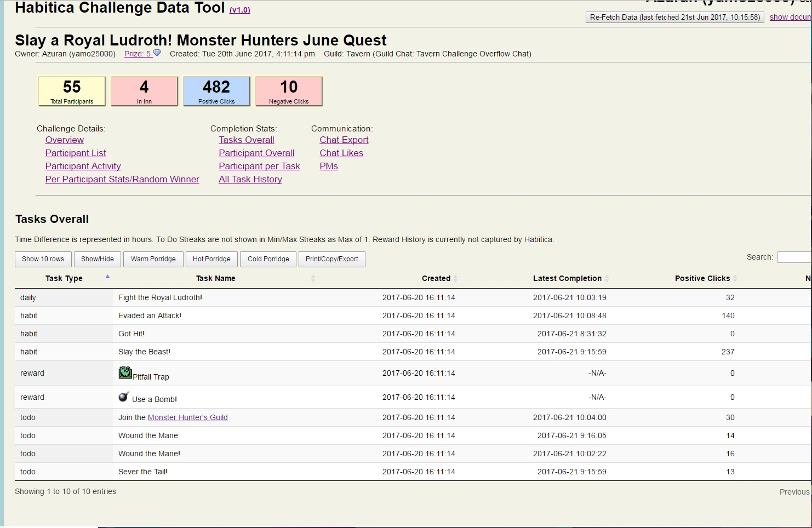Open the Print/Copy/Export menu

pos(332,259)
